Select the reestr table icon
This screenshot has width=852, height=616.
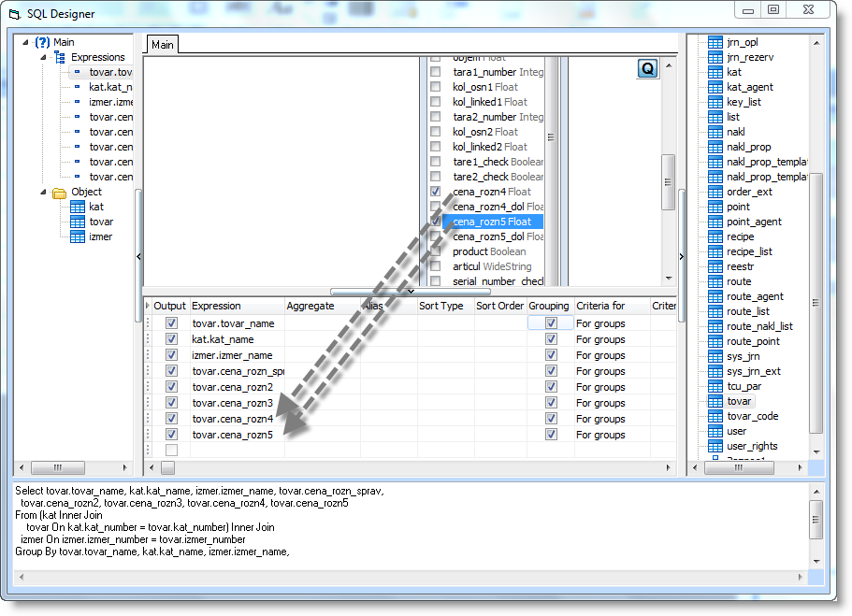pyautogui.click(x=715, y=266)
